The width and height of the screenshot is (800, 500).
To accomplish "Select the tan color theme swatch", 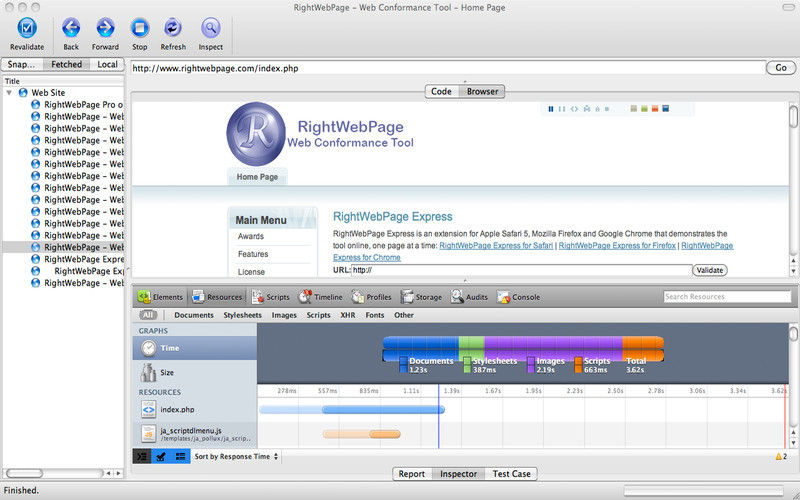I will [634, 109].
